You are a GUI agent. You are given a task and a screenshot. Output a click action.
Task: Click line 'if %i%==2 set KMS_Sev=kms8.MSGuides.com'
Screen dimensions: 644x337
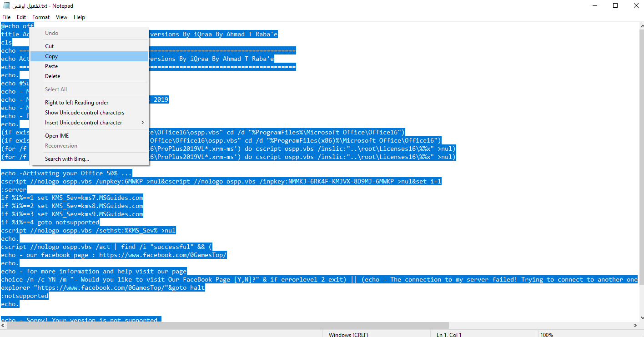[x=72, y=206]
